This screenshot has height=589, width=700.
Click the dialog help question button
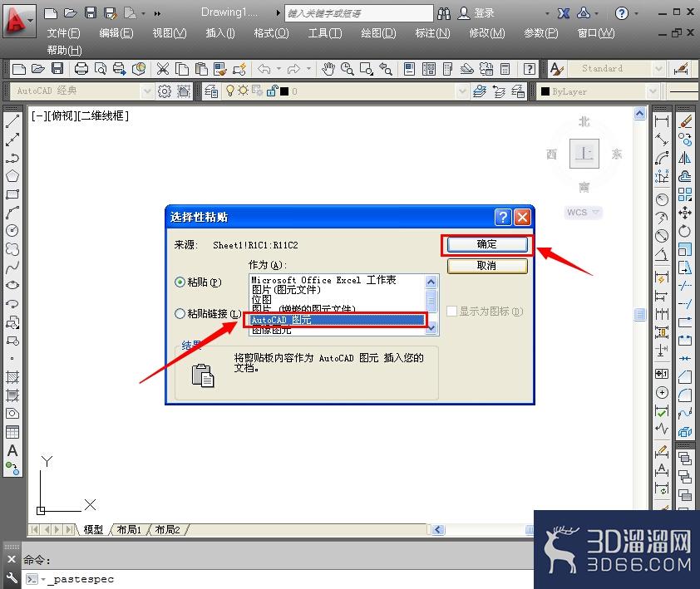click(x=503, y=218)
